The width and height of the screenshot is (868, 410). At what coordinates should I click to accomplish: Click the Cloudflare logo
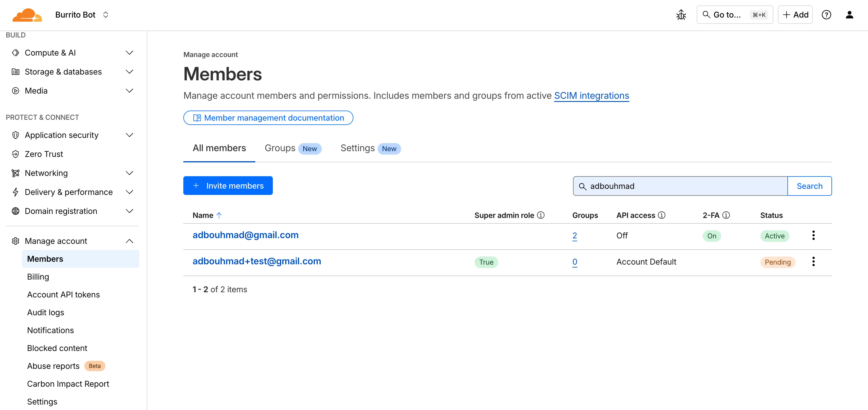[27, 14]
